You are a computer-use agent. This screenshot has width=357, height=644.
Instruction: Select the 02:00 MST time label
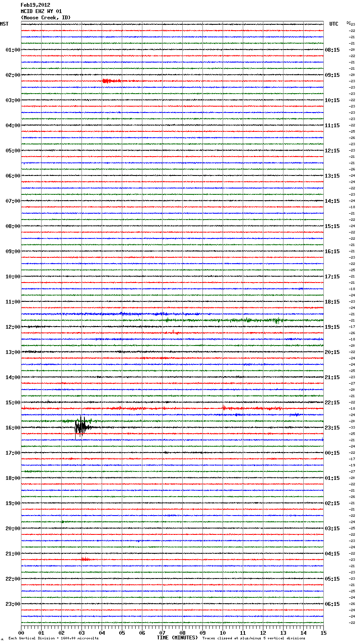[13, 75]
